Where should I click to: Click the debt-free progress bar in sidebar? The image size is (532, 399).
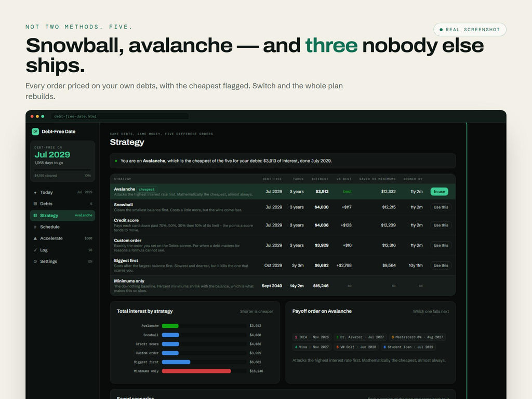click(62, 170)
